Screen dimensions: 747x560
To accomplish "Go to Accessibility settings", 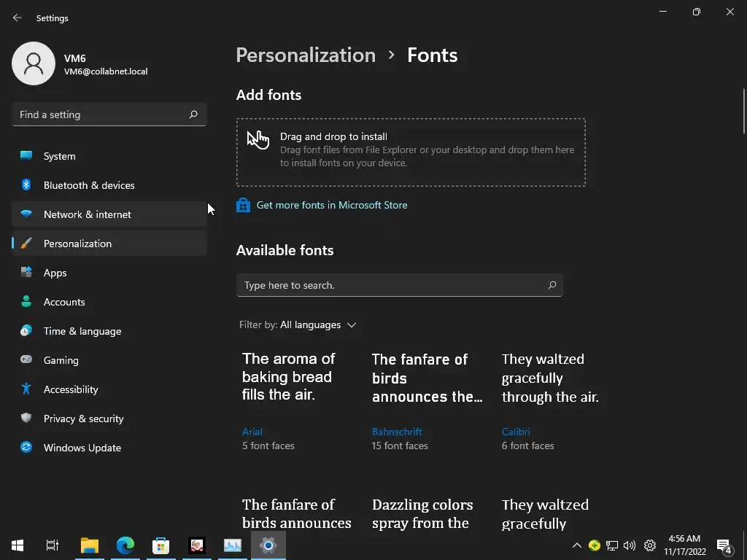I will (x=71, y=389).
